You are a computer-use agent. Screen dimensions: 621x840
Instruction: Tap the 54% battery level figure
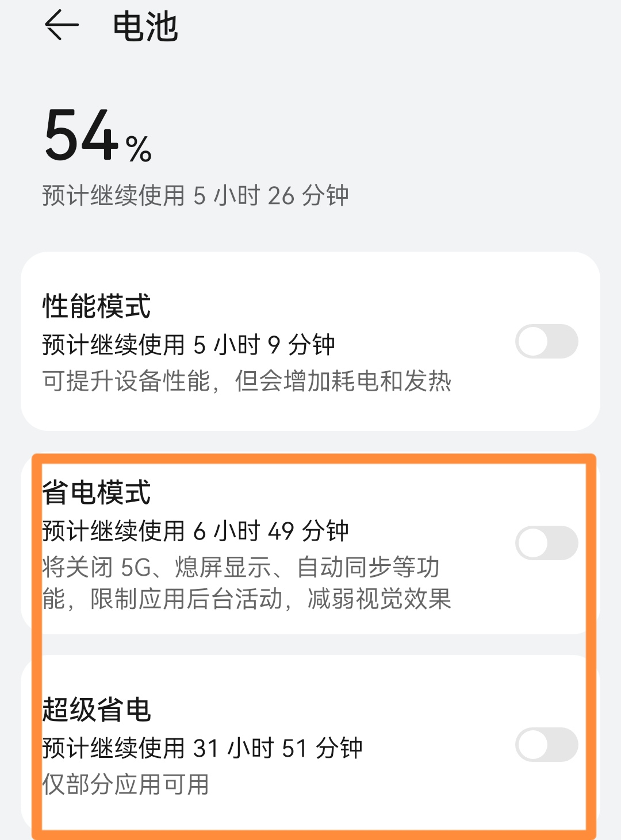tap(98, 136)
